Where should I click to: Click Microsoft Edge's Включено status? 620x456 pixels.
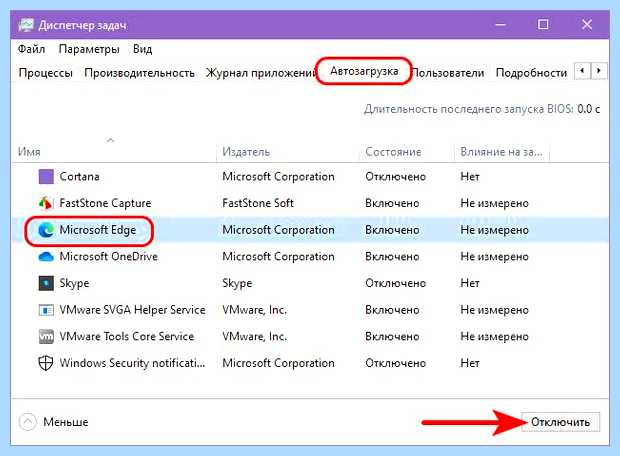(392, 230)
